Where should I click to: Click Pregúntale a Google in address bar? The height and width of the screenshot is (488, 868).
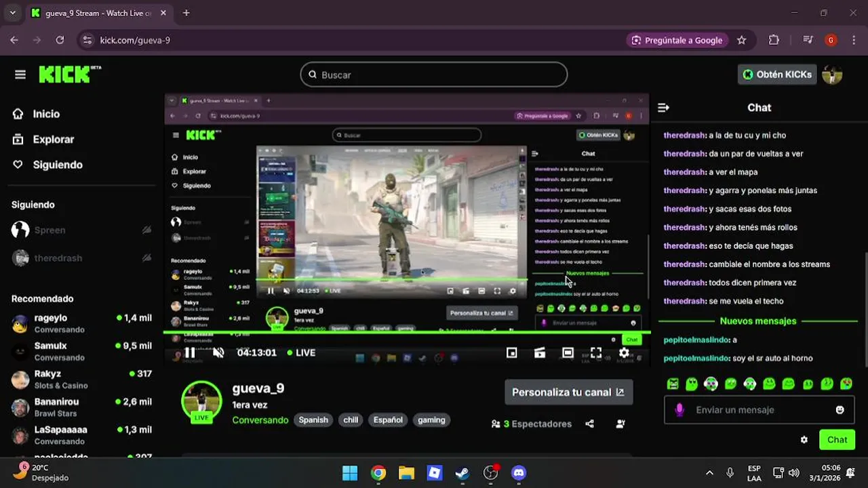[x=677, y=40]
